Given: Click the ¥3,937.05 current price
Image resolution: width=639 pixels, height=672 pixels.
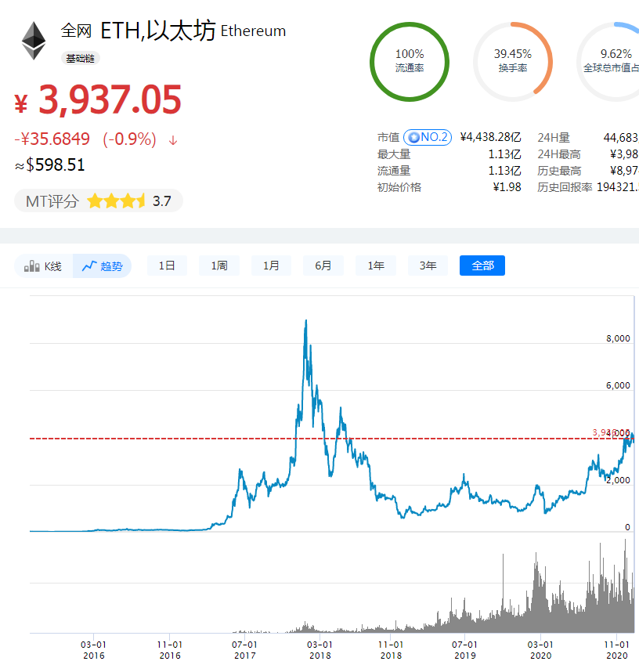Looking at the screenshot, I should point(98,99).
